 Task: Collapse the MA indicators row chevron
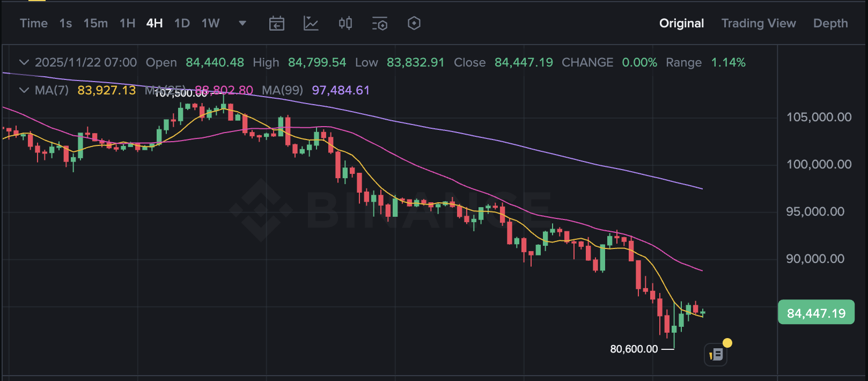[x=24, y=90]
